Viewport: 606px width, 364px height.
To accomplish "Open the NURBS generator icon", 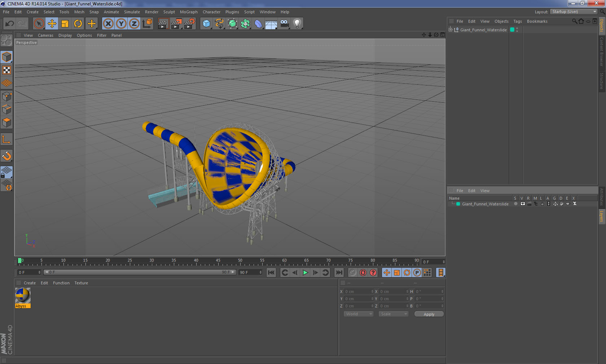I will point(233,24).
